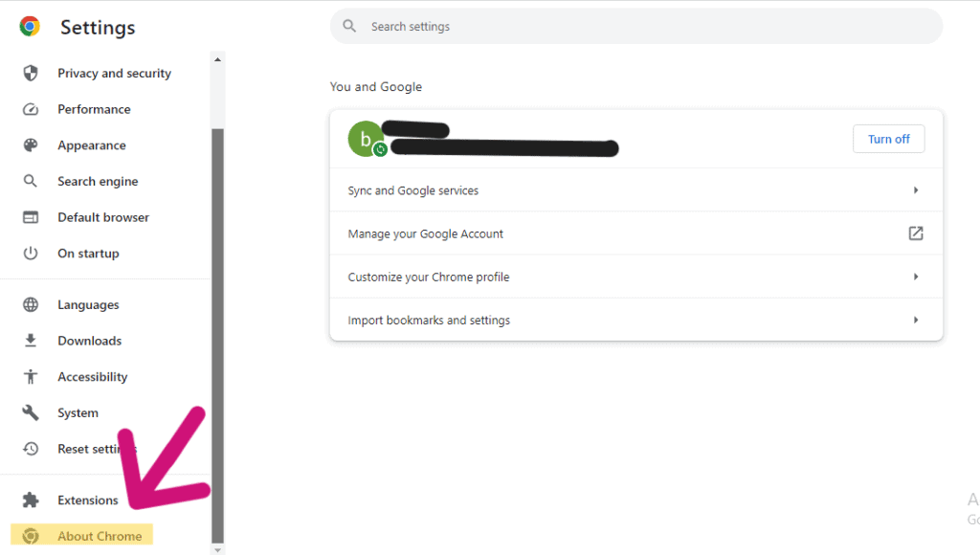Open Privacy and security settings

click(115, 73)
